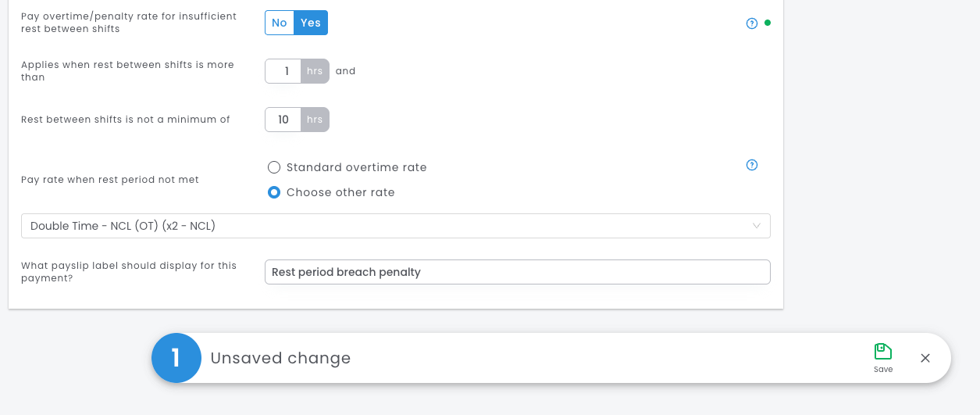Image resolution: width=980 pixels, height=415 pixels.
Task: Click the Unsaved change notification text
Action: click(280, 358)
